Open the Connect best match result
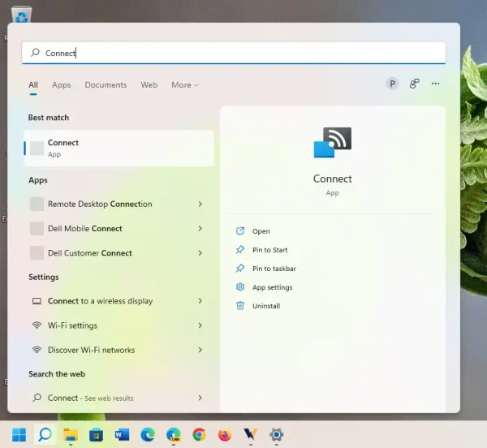 click(x=119, y=148)
